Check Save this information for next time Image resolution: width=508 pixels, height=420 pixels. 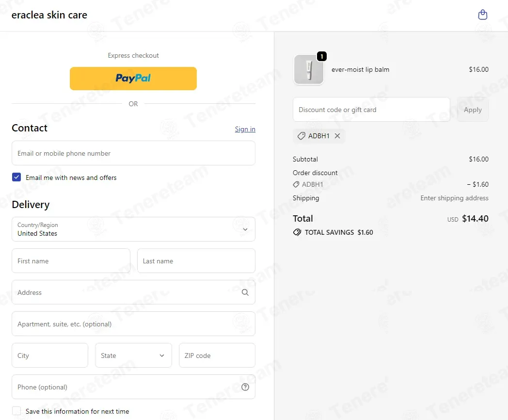click(16, 411)
